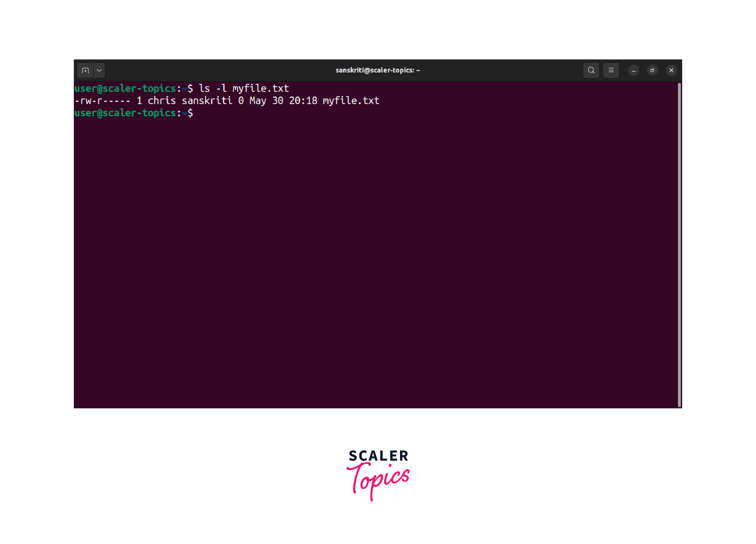The image size is (756, 544).
Task: Click the SCALER logo text
Action: (x=378, y=456)
